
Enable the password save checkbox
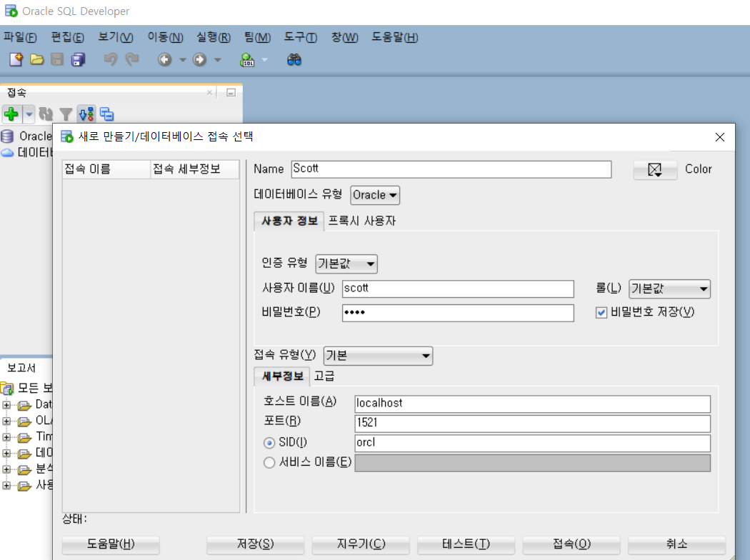[601, 313]
